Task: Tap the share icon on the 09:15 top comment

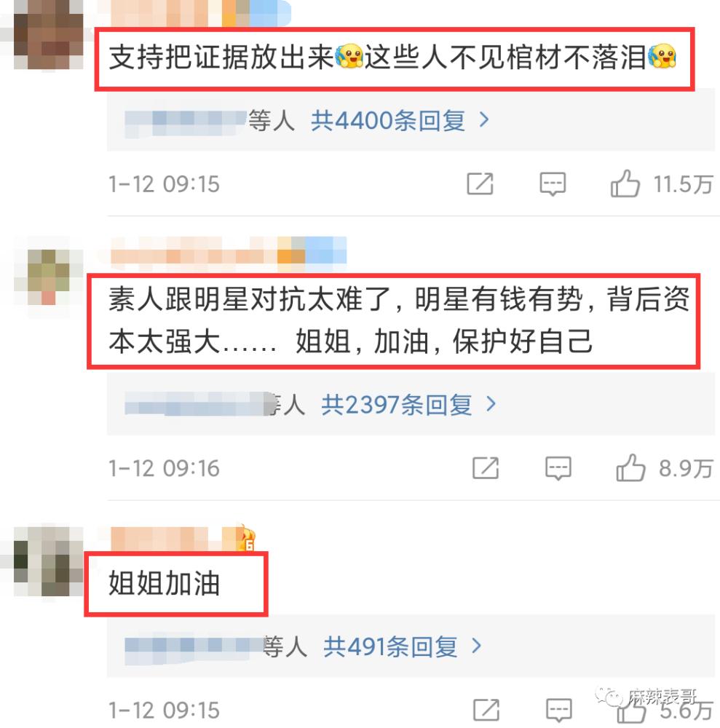Action: 480,184
